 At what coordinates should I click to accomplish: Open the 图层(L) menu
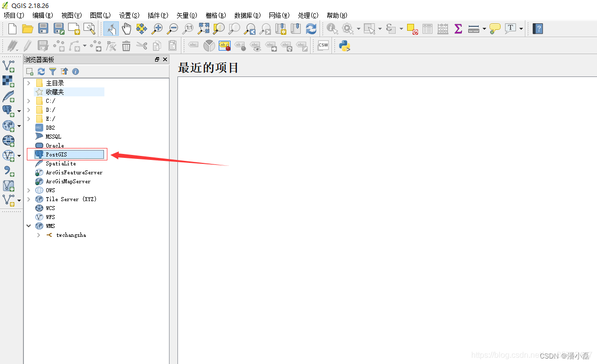[x=100, y=15]
